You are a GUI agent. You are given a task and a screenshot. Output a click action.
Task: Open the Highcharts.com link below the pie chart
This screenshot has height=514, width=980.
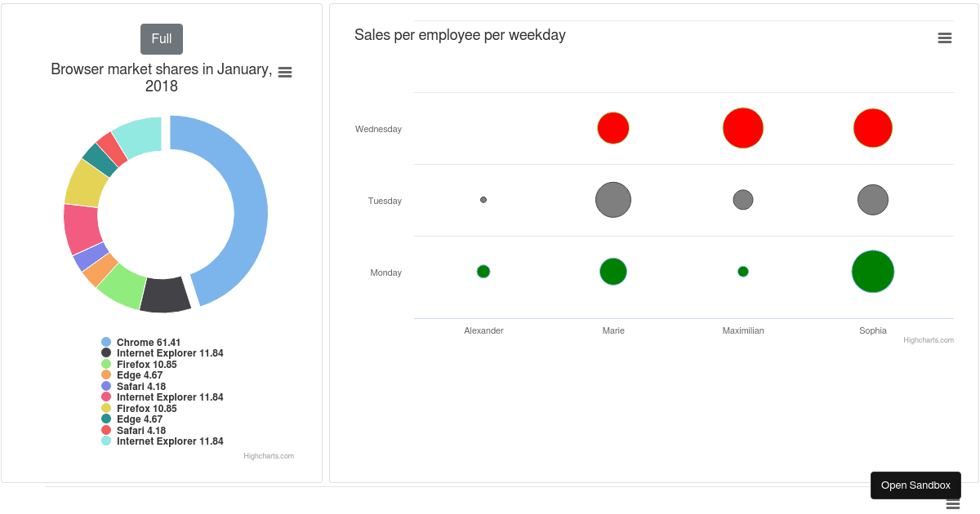pos(268,455)
